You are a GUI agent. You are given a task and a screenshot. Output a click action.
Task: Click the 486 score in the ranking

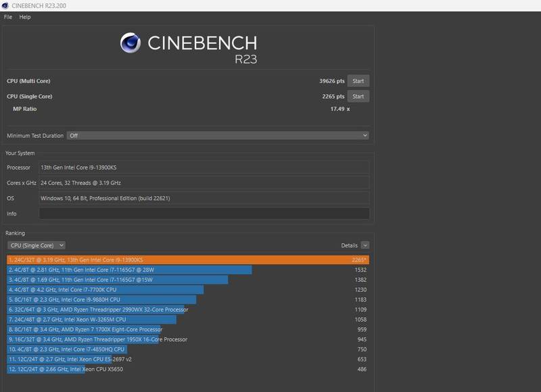[x=362, y=369]
